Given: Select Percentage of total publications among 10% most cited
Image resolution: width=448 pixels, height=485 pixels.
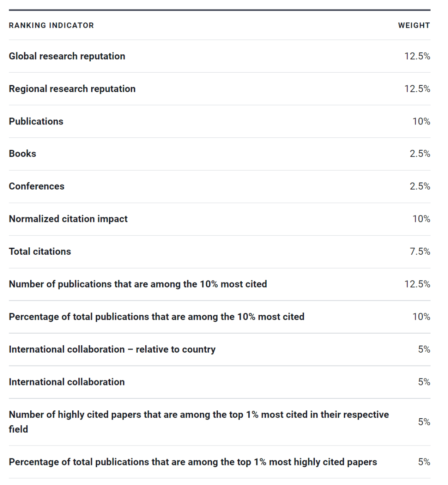Looking at the screenshot, I should (x=156, y=317).
